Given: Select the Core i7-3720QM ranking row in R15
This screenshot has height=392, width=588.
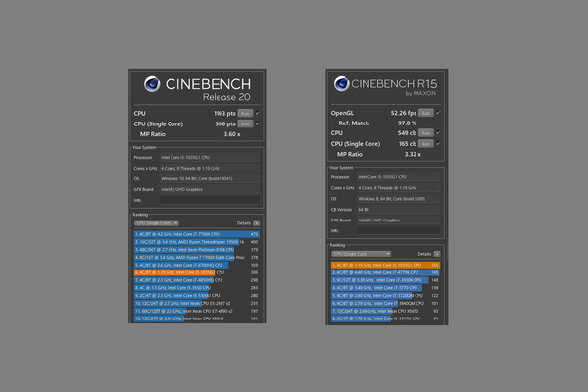Looking at the screenshot, I should [x=385, y=296].
